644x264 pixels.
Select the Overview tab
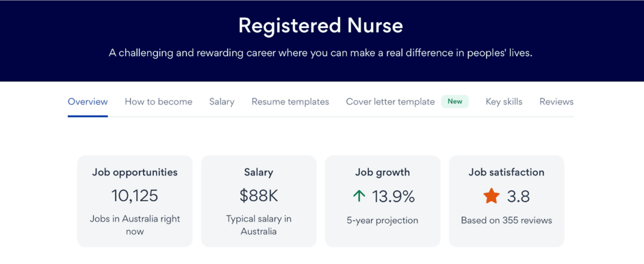[88, 102]
